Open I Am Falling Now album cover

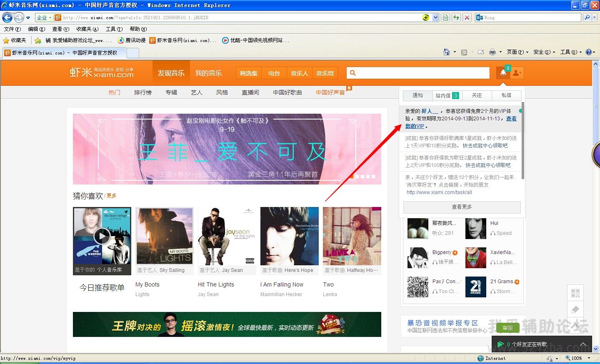pyautogui.click(x=290, y=236)
